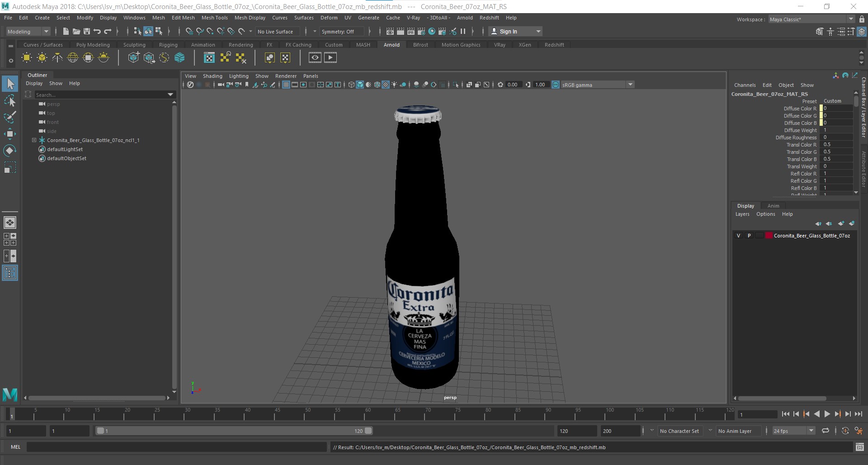Image resolution: width=868 pixels, height=465 pixels.
Task: Activate the Move tool
Action: 10,134
